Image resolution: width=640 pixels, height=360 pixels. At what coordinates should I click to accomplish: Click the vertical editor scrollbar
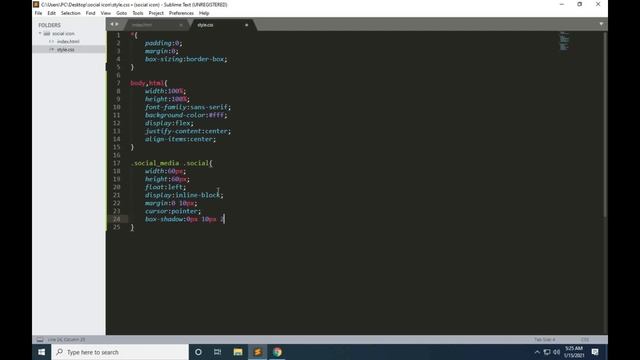point(605,124)
